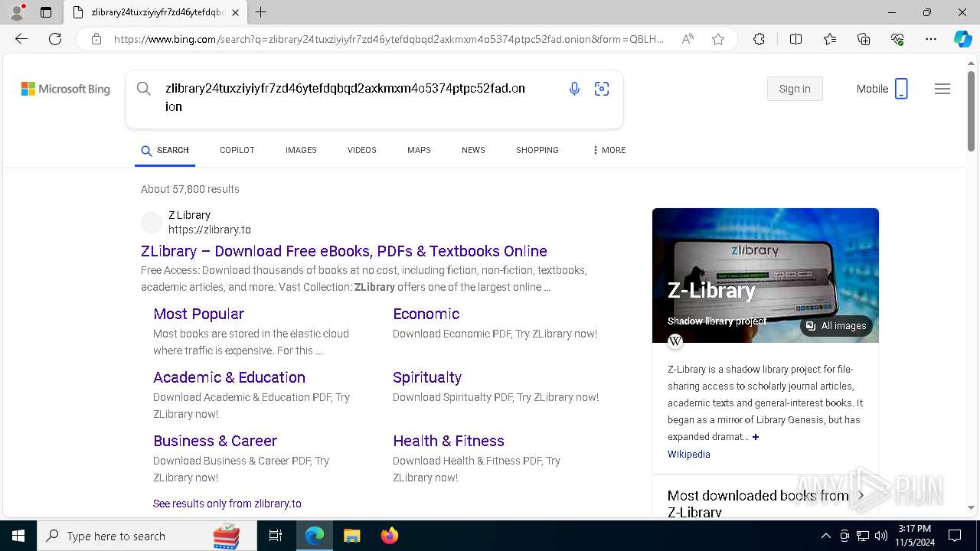The image size is (980, 551).
Task: Open Collections panel
Action: click(x=864, y=39)
